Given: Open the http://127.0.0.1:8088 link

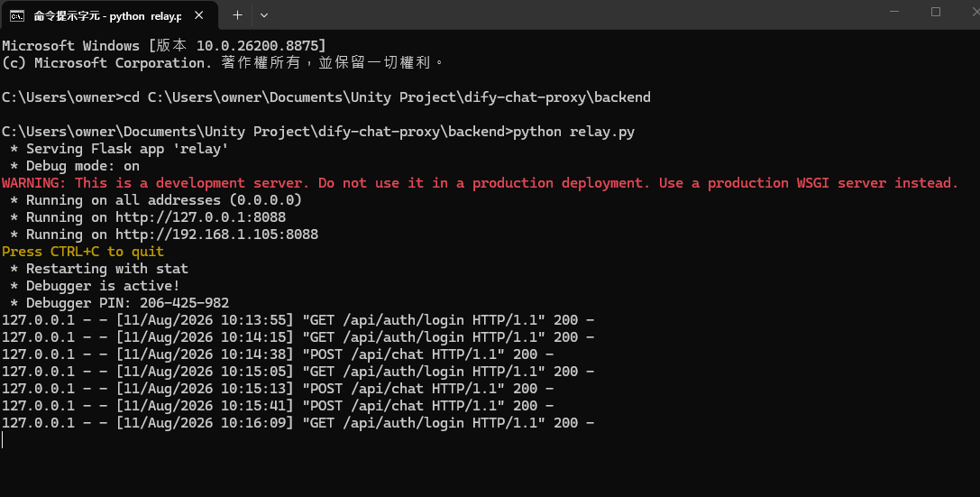Looking at the screenshot, I should 201,217.
